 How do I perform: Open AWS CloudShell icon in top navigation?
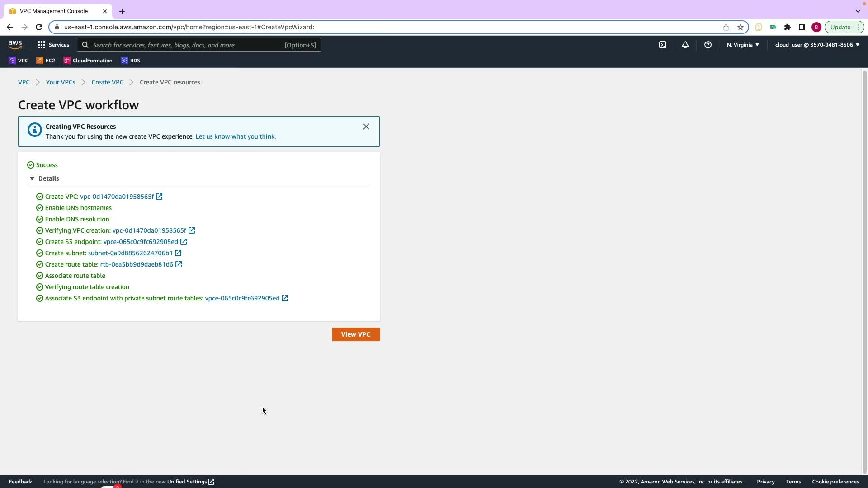tap(663, 45)
